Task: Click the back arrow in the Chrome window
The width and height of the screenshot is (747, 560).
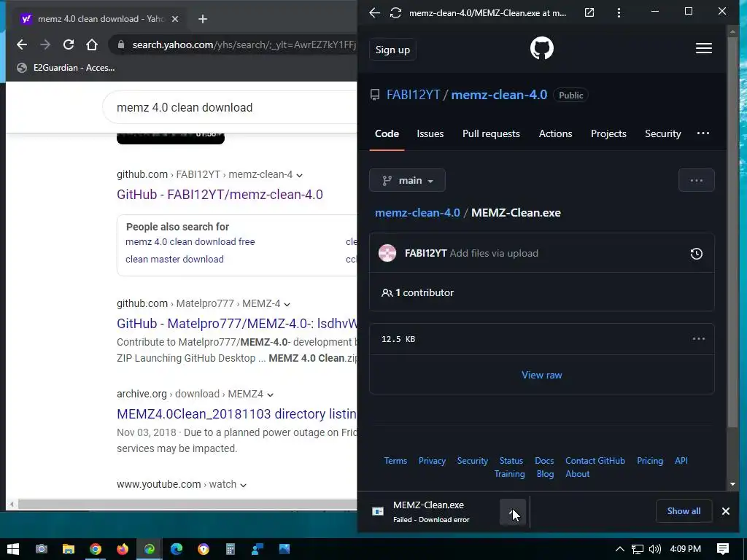Action: 22,44
